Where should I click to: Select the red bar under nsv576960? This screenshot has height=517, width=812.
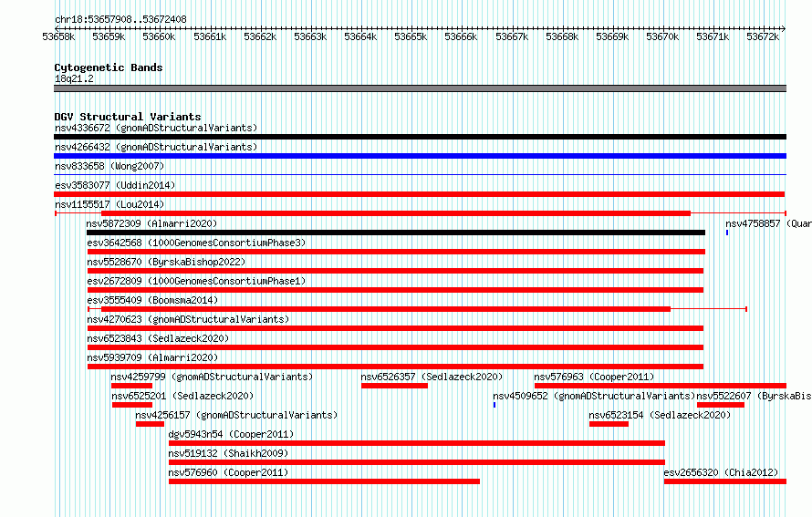(x=324, y=481)
